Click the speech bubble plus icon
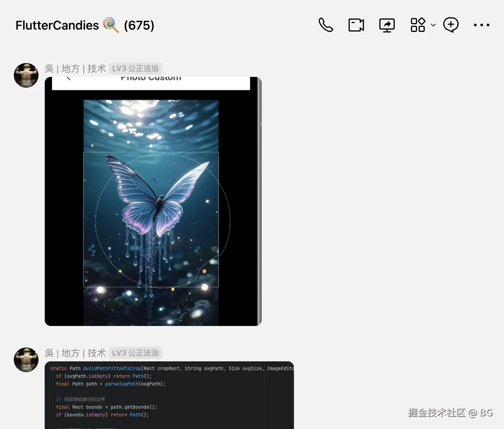The height and width of the screenshot is (429, 504). [x=451, y=25]
